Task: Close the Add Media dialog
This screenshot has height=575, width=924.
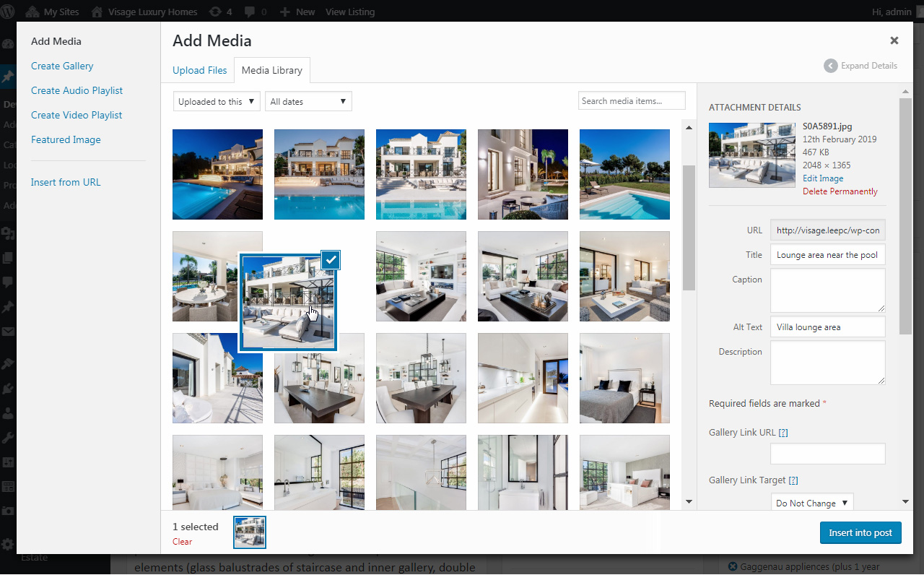Action: point(894,41)
